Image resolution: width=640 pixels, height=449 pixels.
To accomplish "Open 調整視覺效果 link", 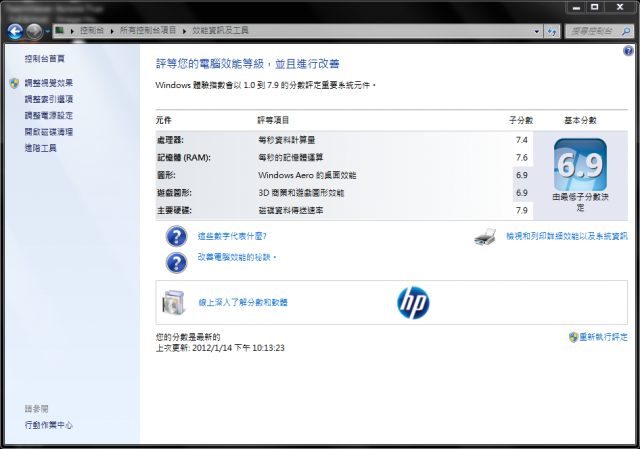I will [49, 83].
